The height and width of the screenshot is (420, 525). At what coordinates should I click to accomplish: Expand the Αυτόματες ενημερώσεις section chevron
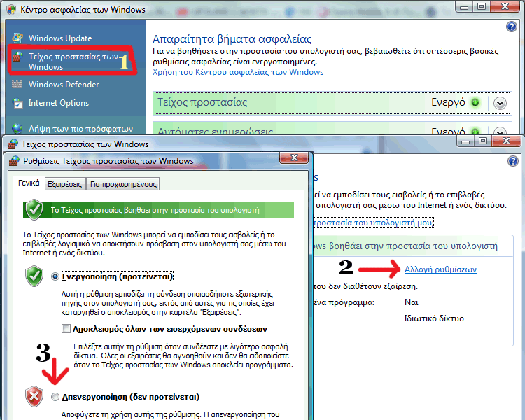click(499, 132)
